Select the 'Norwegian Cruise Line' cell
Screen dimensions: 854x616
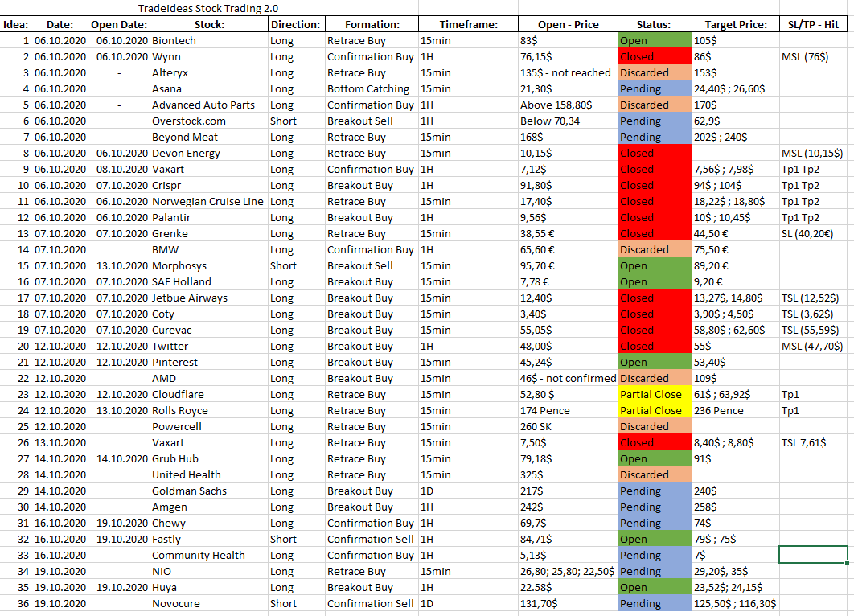209,202
